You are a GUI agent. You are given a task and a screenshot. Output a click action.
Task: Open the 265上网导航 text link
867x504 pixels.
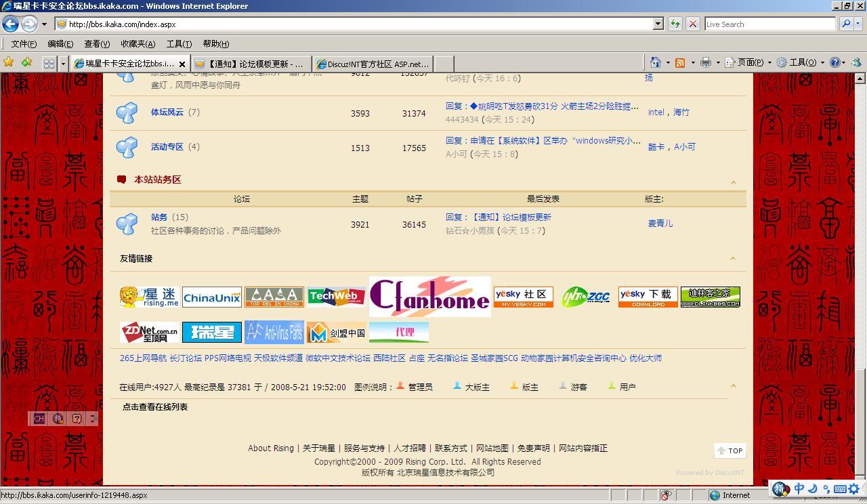[143, 358]
